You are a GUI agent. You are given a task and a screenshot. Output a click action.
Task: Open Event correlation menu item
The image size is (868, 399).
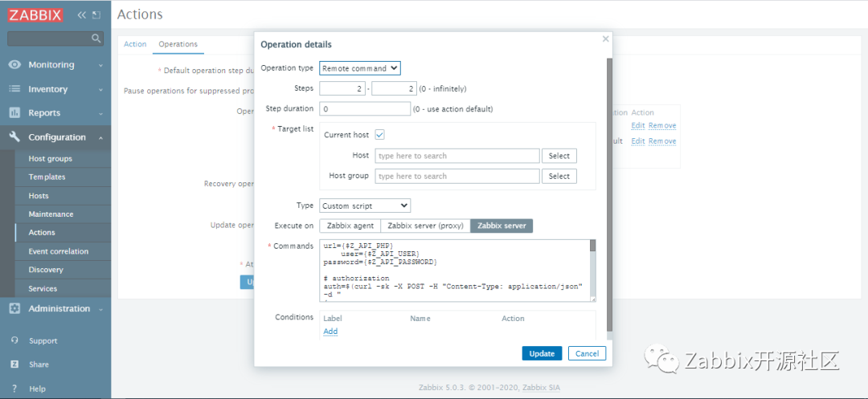point(59,251)
